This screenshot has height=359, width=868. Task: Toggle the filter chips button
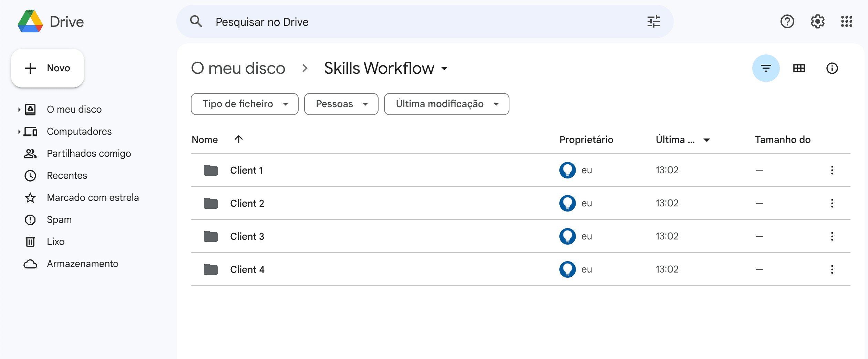[766, 68]
